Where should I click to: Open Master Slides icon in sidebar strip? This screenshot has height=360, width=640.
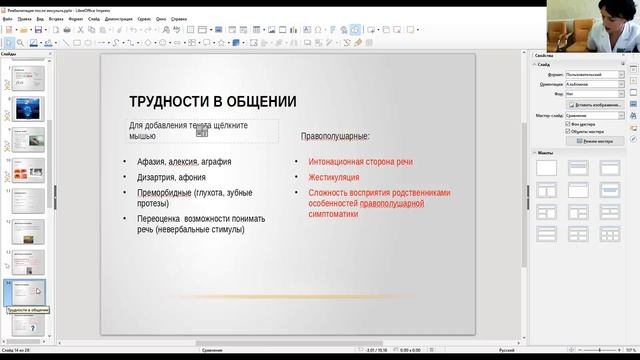(x=633, y=104)
